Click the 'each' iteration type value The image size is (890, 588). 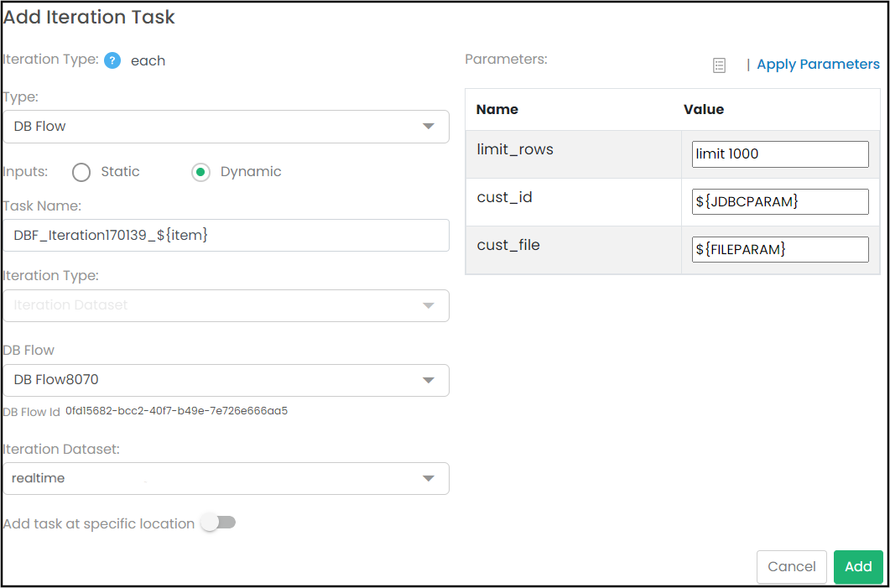tap(148, 60)
